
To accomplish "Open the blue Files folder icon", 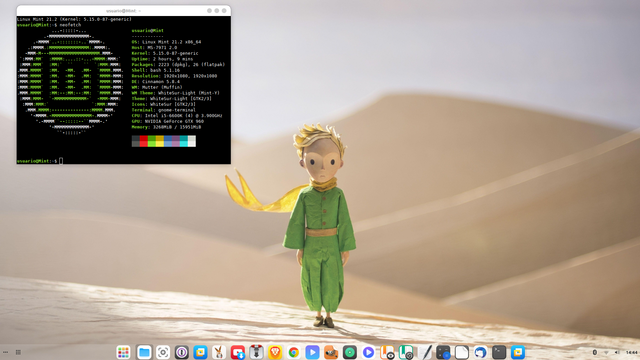I will pyautogui.click(x=144, y=352).
